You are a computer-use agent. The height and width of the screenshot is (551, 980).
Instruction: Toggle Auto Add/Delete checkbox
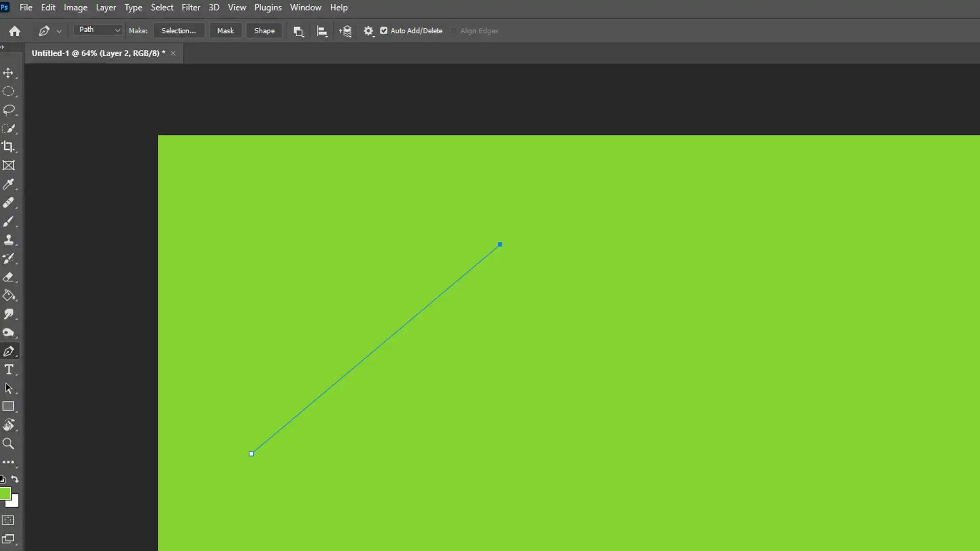[x=384, y=30]
